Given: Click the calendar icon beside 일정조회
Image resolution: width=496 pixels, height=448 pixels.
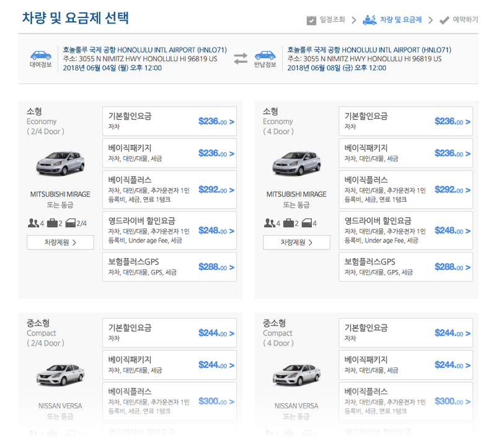Looking at the screenshot, I should [x=311, y=20].
